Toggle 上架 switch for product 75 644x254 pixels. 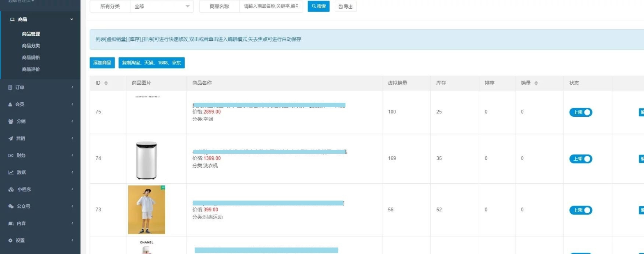[x=581, y=112]
